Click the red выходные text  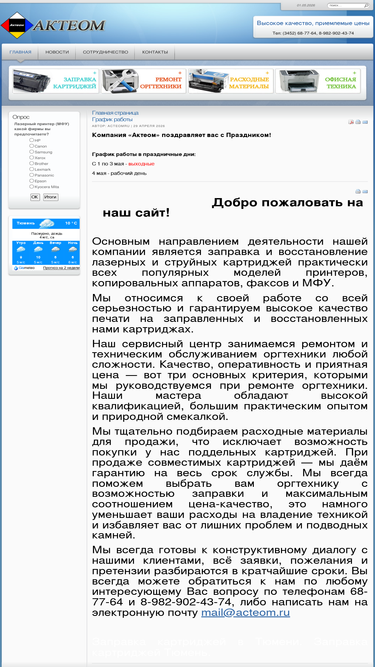[141, 164]
